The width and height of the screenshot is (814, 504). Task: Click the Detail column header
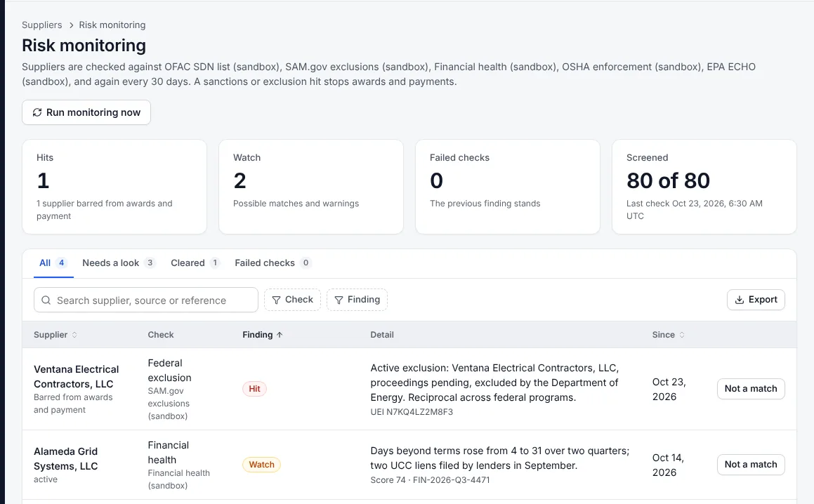click(x=382, y=335)
